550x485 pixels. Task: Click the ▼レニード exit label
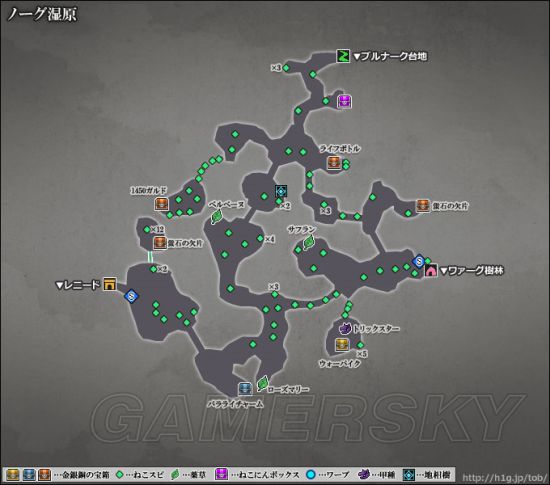coord(78,285)
